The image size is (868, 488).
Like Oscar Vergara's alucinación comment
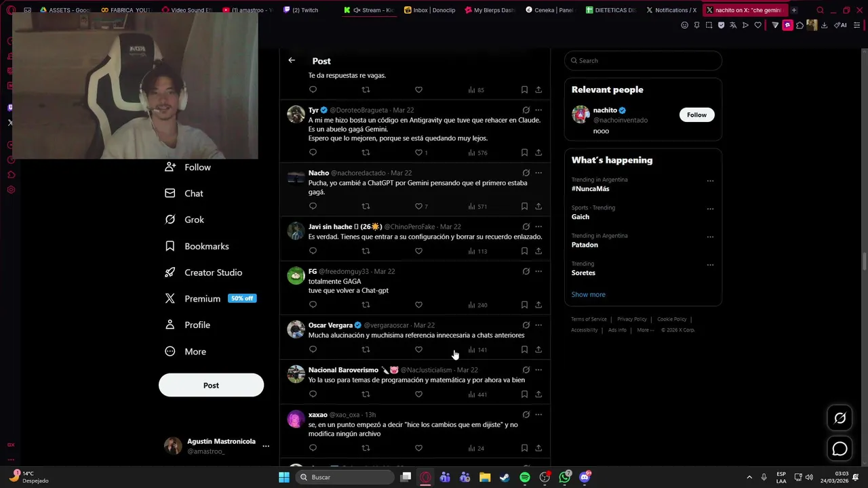[x=418, y=350]
